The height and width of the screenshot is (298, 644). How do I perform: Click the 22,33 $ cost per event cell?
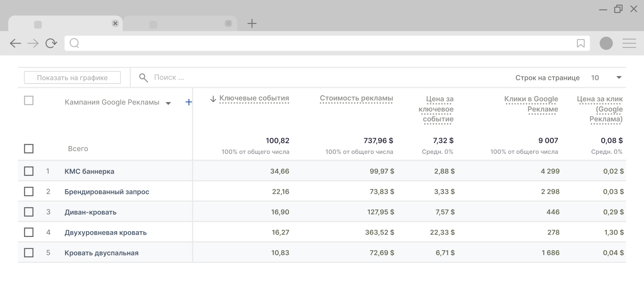pyautogui.click(x=442, y=232)
